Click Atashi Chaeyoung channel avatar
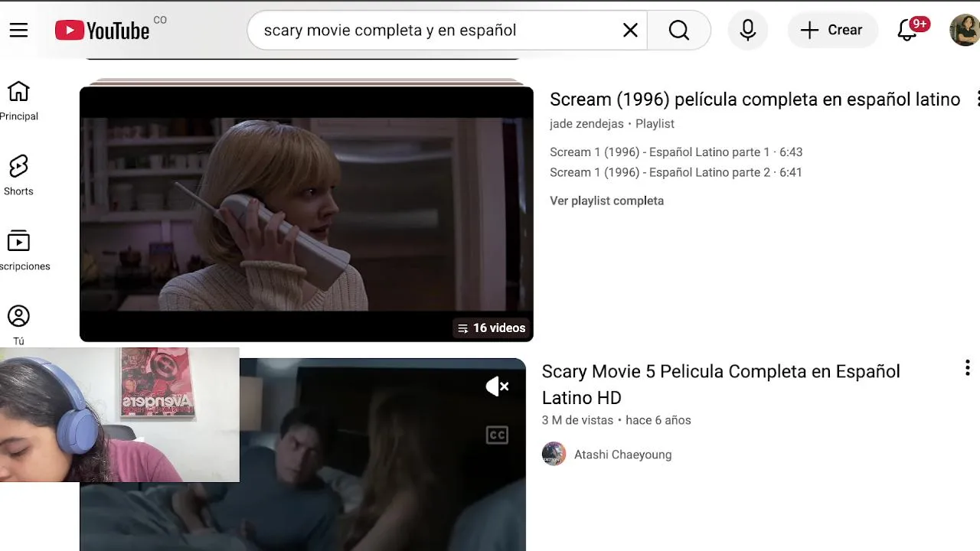 (x=554, y=454)
